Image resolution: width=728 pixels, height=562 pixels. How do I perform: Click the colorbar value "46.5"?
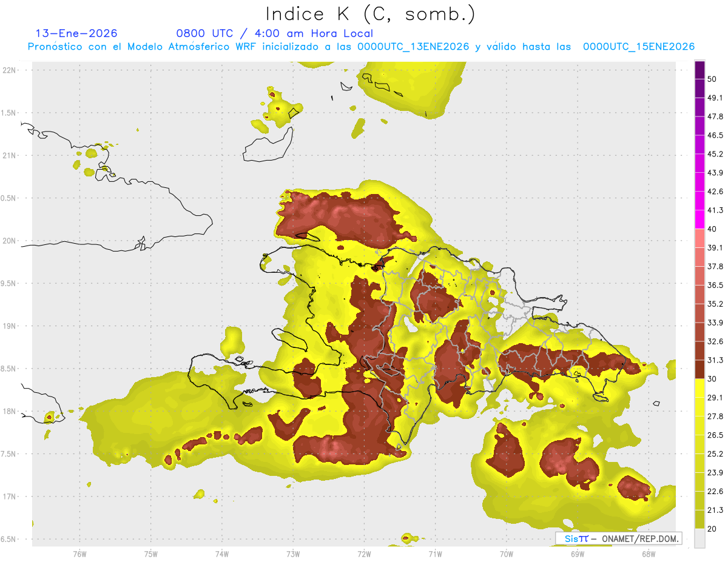(x=715, y=135)
